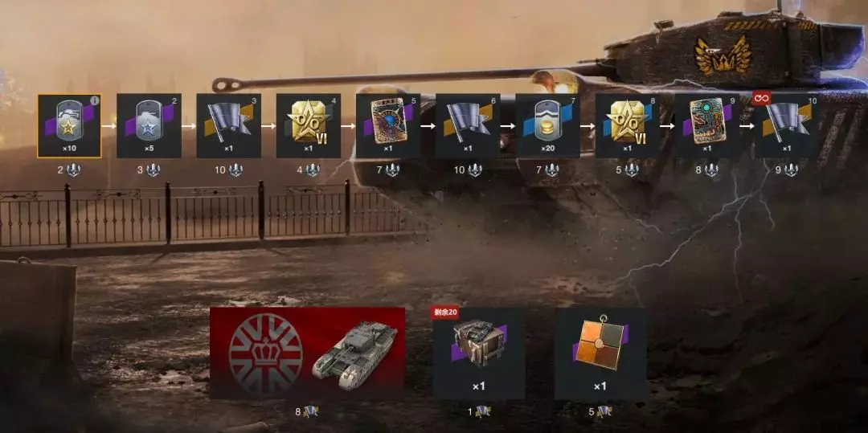Select the gold star dog tag reward x10
The image size is (868, 433).
[x=69, y=126]
